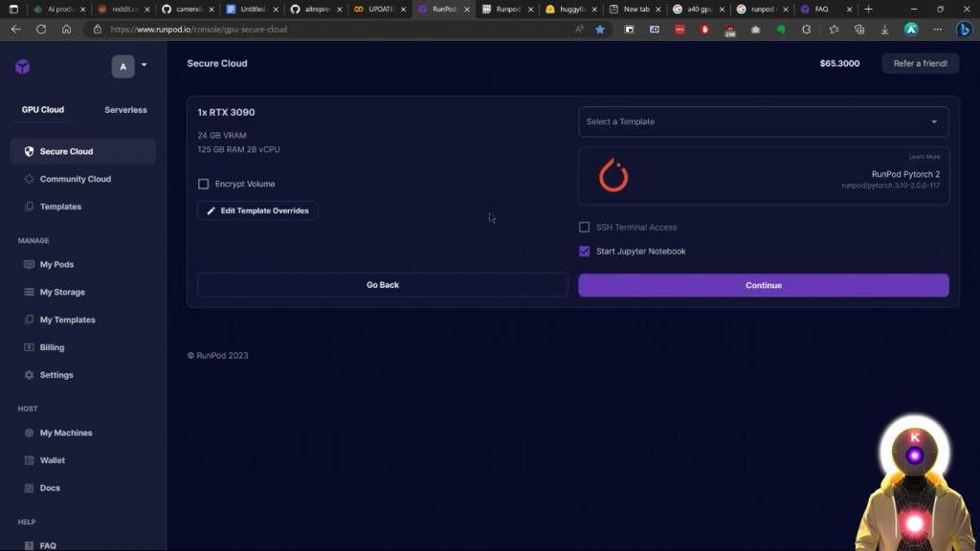Click the 1x RTX 3090 heading
980x551 pixels.
tap(226, 113)
